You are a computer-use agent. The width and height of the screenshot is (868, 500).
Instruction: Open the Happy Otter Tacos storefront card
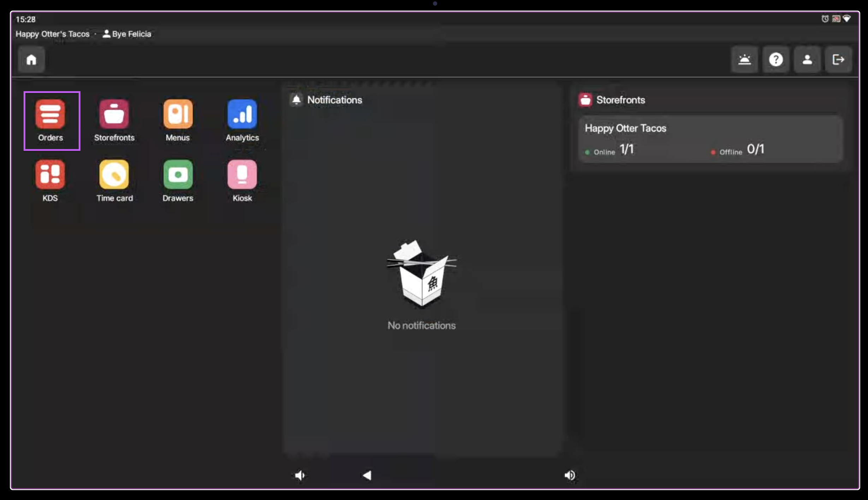710,139
